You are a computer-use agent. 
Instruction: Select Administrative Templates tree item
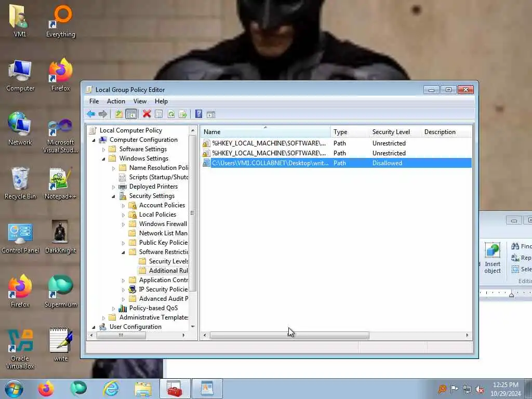[154, 317]
